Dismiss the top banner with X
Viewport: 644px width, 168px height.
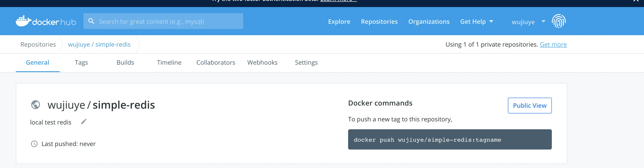[x=636, y=1]
